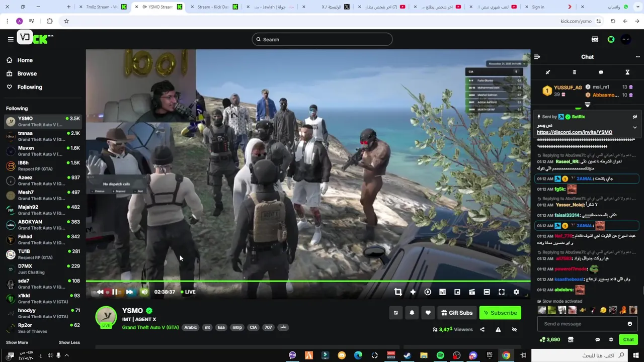Open chat settings gear
Image resolution: width=644 pixels, height=362 pixels.
[x=611, y=340]
